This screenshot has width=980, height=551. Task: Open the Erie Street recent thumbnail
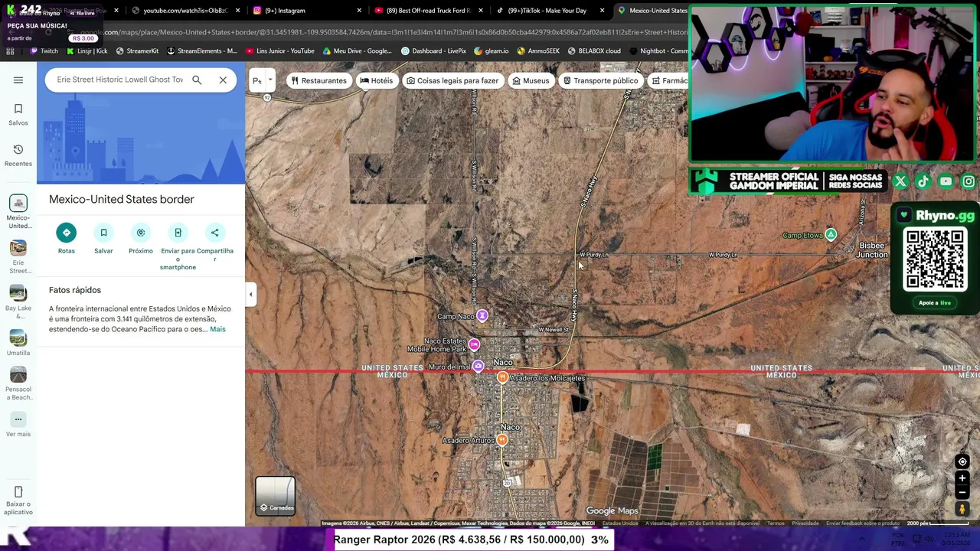[x=18, y=247]
